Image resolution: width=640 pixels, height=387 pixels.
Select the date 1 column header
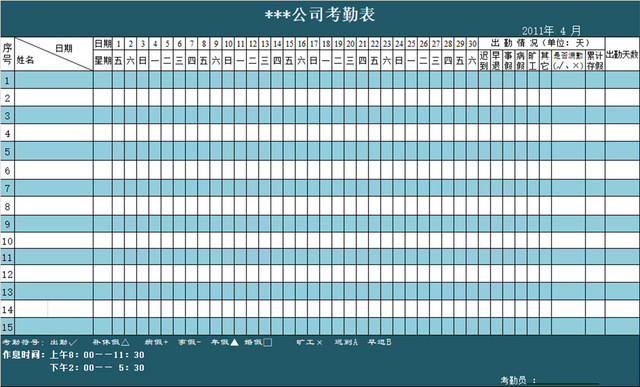click(118, 44)
